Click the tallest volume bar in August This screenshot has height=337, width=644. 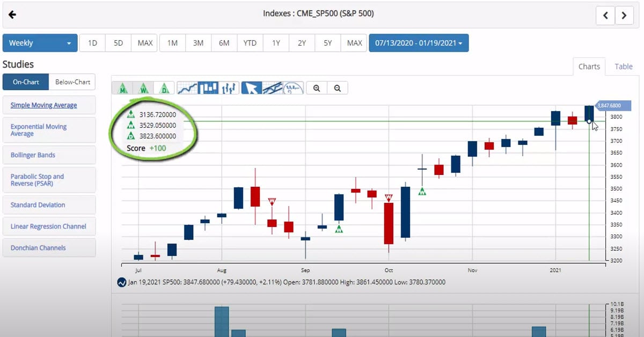pos(222,321)
